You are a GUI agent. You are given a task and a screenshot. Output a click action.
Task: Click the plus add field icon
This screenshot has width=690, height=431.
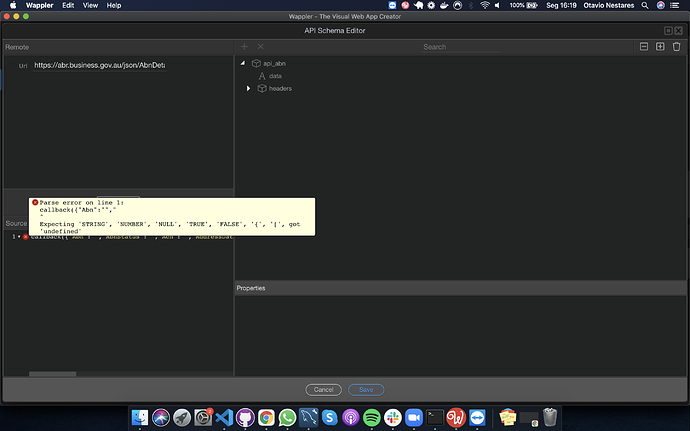click(x=244, y=47)
